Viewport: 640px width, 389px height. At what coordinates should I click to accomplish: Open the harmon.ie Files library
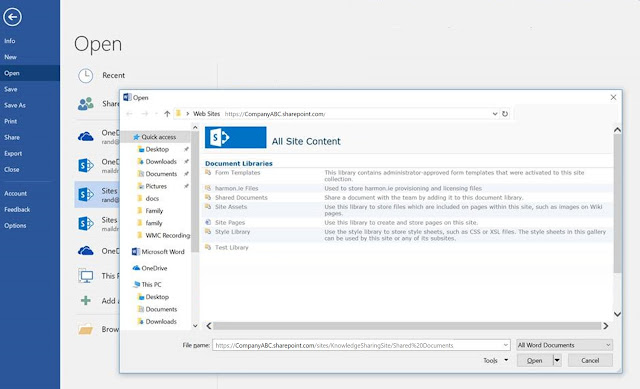click(x=236, y=188)
